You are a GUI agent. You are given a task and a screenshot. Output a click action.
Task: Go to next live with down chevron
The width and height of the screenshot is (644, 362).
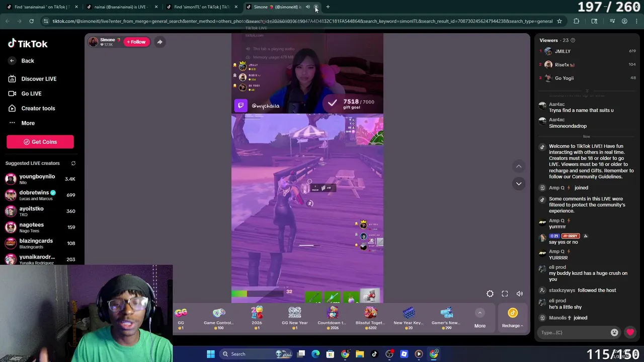(x=519, y=184)
